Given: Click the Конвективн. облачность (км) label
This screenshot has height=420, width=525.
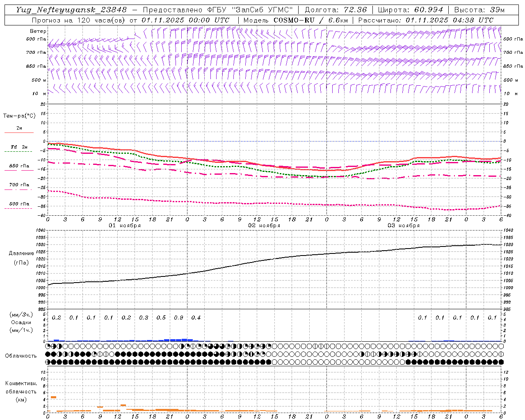Looking at the screenshot, I should (21, 391).
